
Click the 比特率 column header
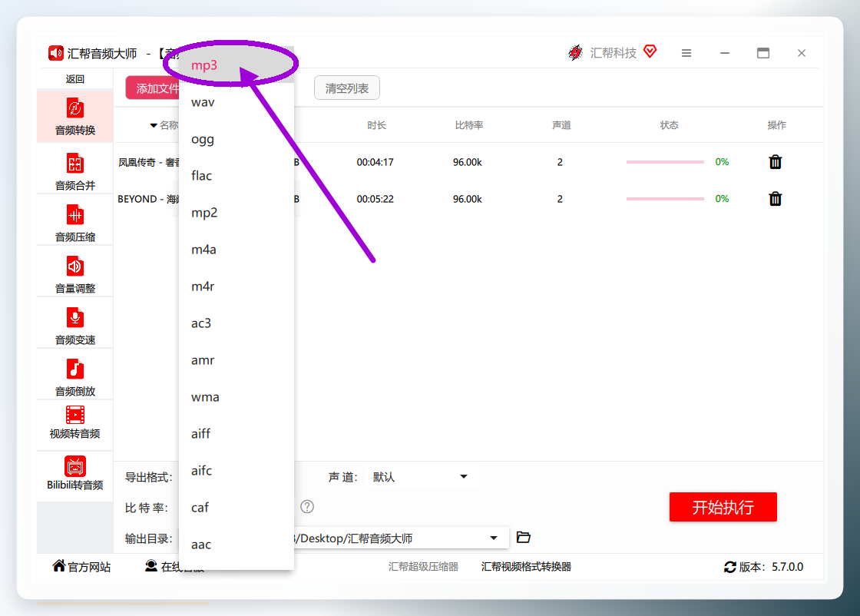[x=469, y=125]
